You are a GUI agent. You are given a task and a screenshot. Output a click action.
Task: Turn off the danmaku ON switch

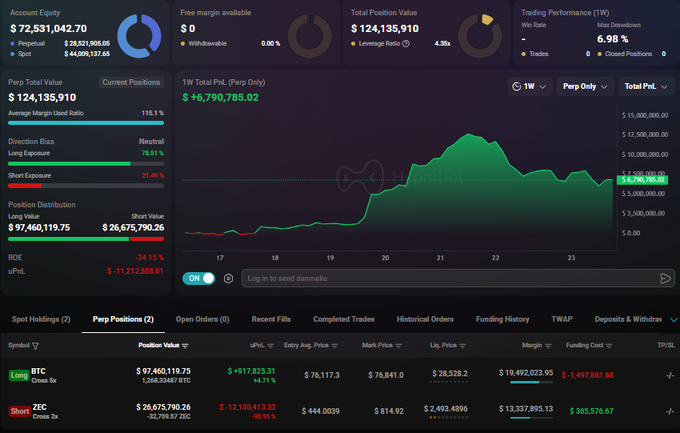pos(199,279)
